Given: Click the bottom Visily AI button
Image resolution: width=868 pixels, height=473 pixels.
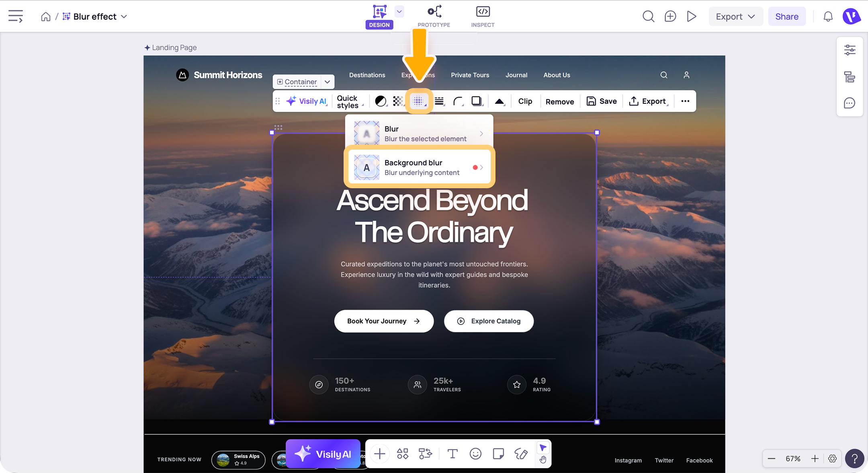Looking at the screenshot, I should pyautogui.click(x=323, y=454).
